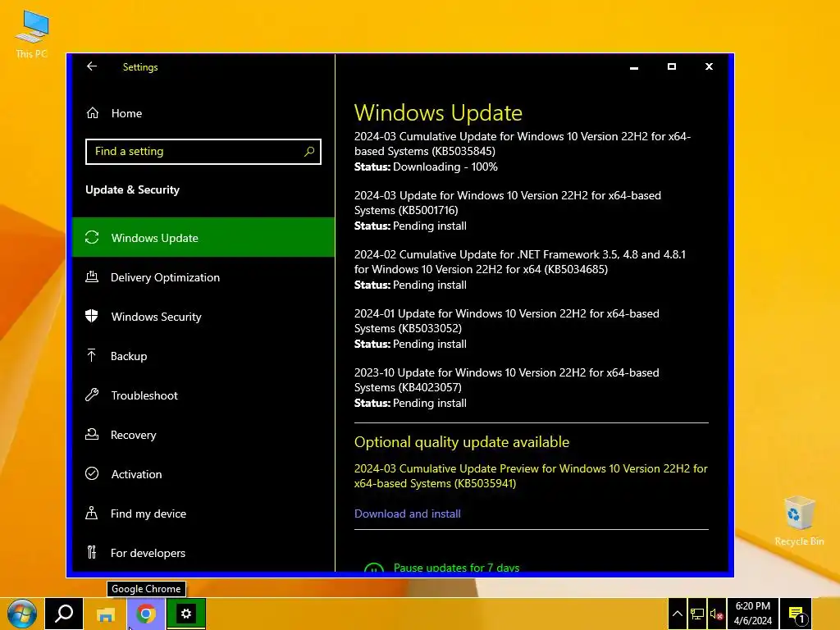Minimize the Settings window
This screenshot has height=630, width=840.
[x=634, y=67]
